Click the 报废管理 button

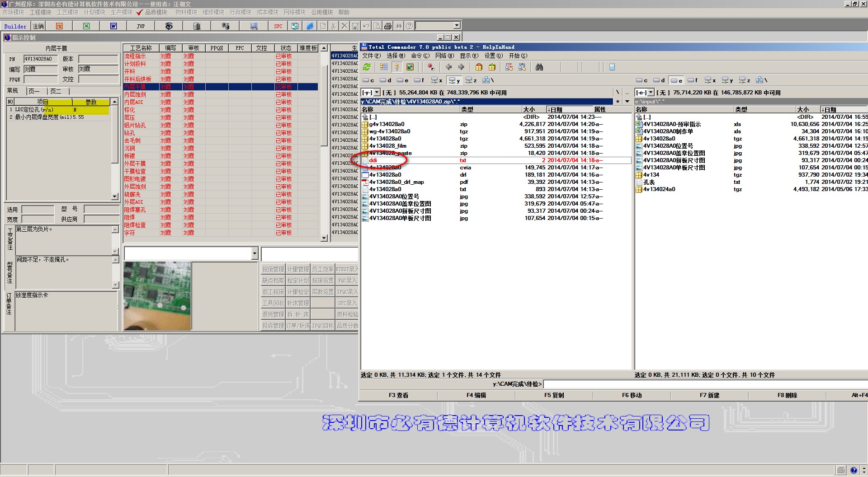pos(273,269)
